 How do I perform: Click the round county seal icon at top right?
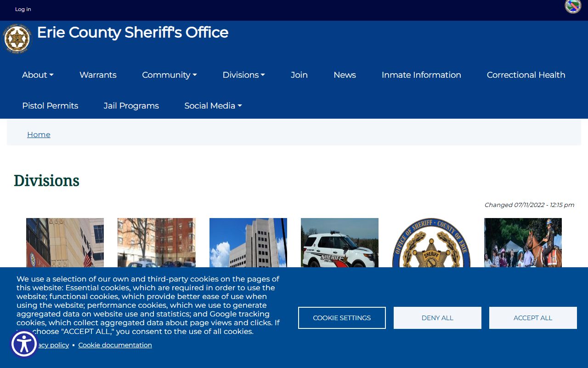point(573,6)
